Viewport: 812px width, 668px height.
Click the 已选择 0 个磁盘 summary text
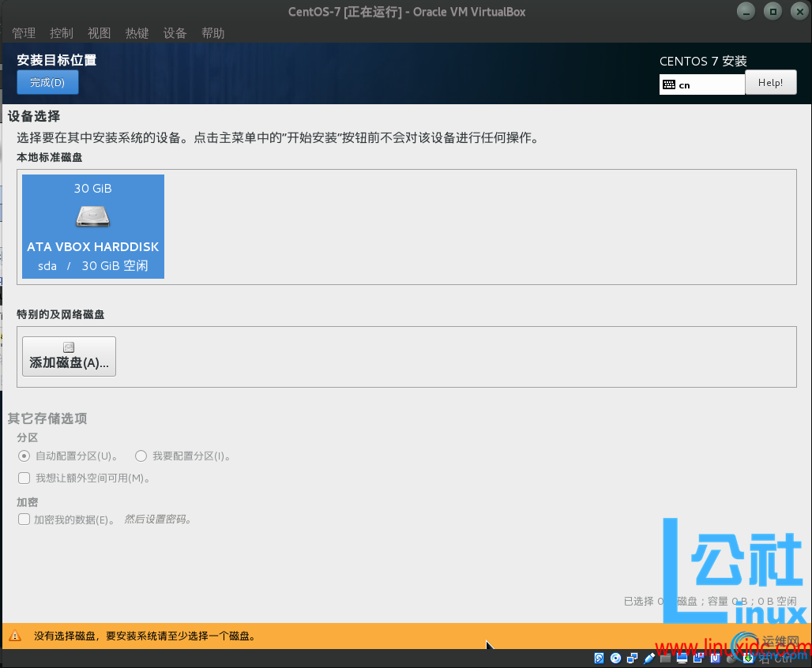tap(710, 601)
